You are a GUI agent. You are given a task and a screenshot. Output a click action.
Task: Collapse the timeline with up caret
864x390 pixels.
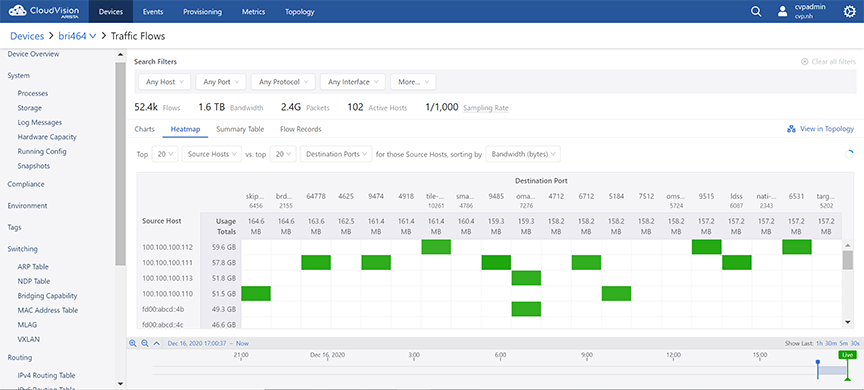(156, 343)
